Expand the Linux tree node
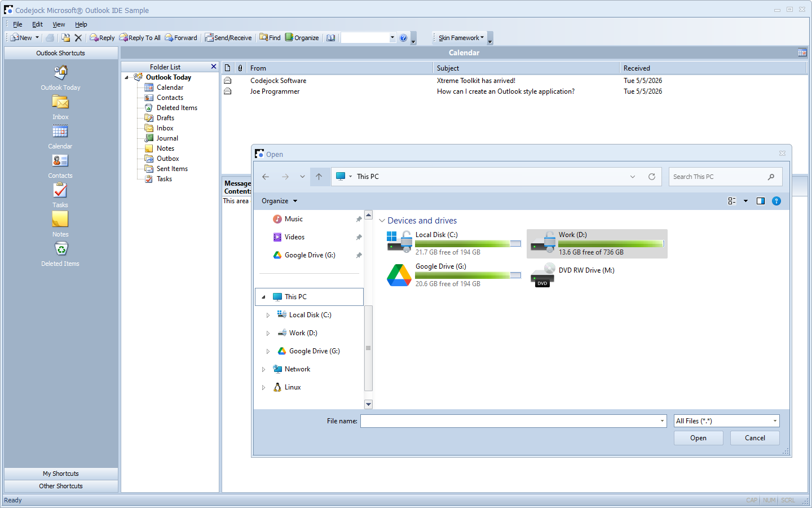 (263, 387)
